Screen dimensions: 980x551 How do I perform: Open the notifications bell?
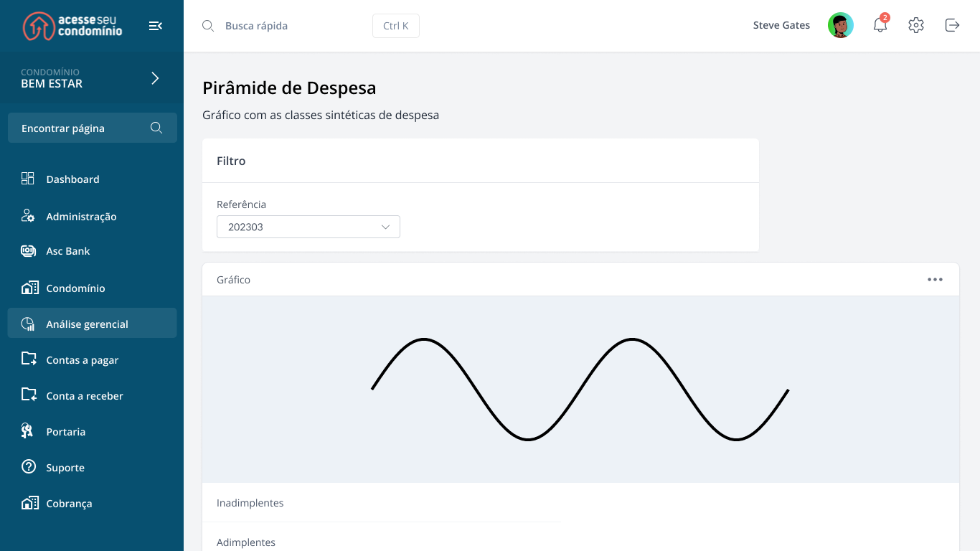click(x=880, y=25)
